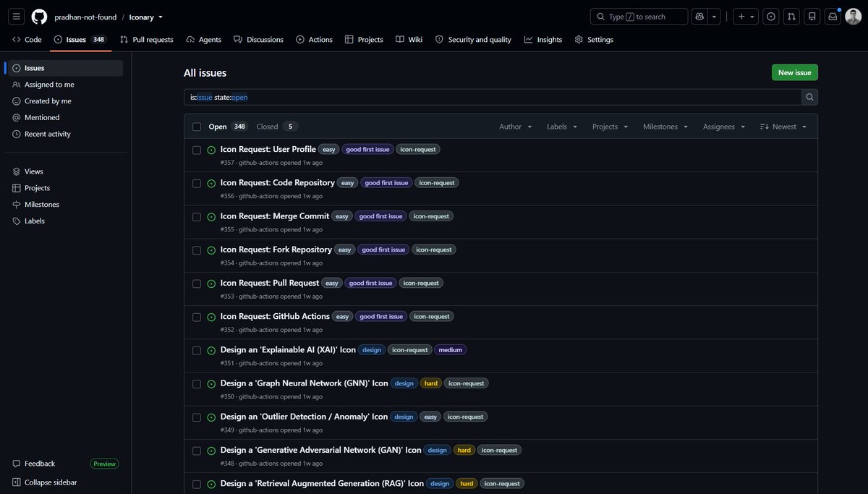Tick the select-all issues checkbox

click(x=197, y=127)
